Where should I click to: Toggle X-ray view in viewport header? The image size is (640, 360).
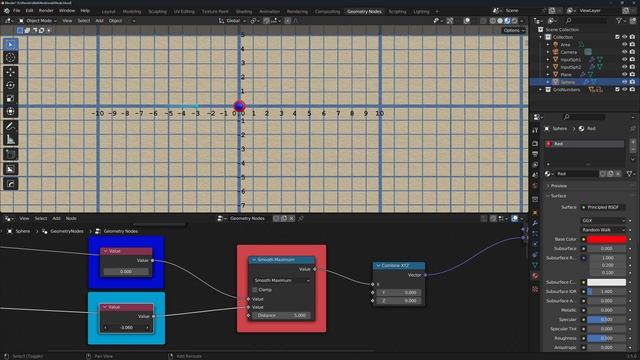(484, 20)
